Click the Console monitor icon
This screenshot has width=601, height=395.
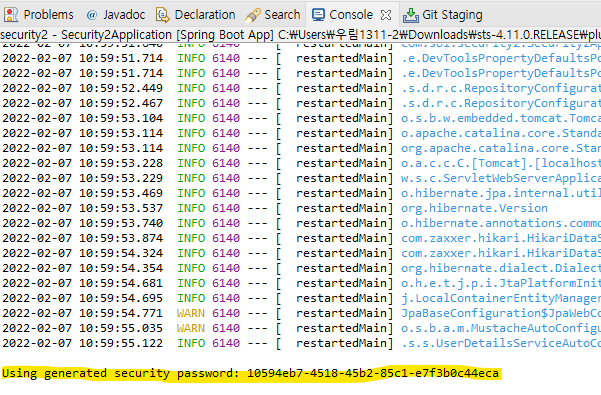pyautogui.click(x=319, y=15)
